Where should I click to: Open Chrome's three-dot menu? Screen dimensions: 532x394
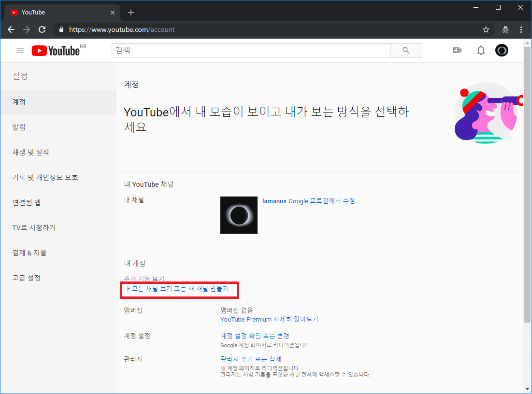pyautogui.click(x=521, y=29)
